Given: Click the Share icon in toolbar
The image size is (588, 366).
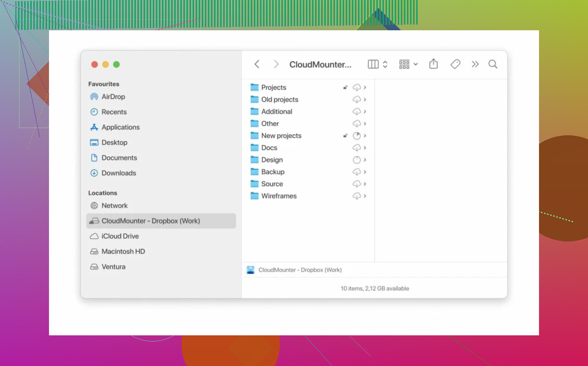Looking at the screenshot, I should click(433, 64).
